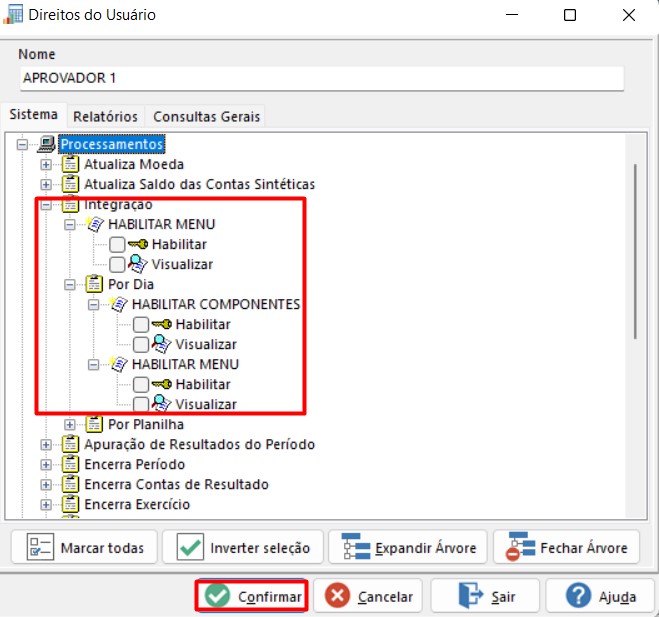659x617 pixels.
Task: Check Habilitar under Por Dia's HABILITAR MENU
Action: [141, 384]
